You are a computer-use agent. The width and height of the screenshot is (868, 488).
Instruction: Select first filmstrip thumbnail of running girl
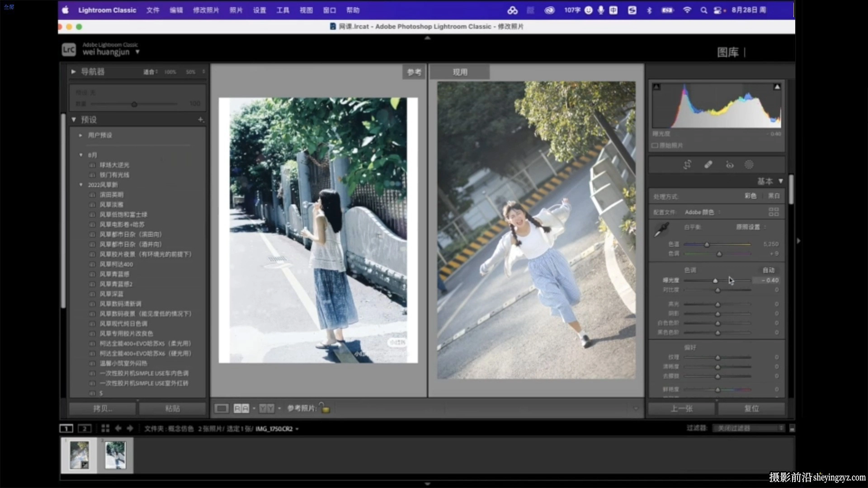pos(79,455)
